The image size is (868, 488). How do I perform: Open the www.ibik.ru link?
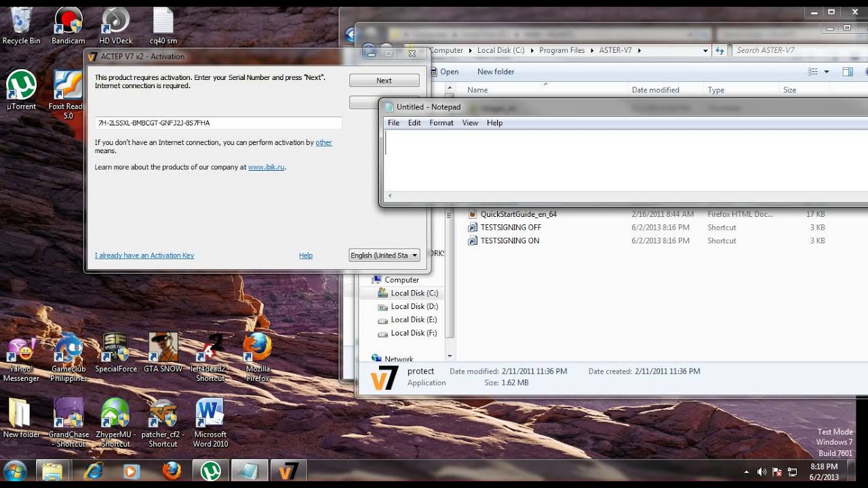[267, 167]
